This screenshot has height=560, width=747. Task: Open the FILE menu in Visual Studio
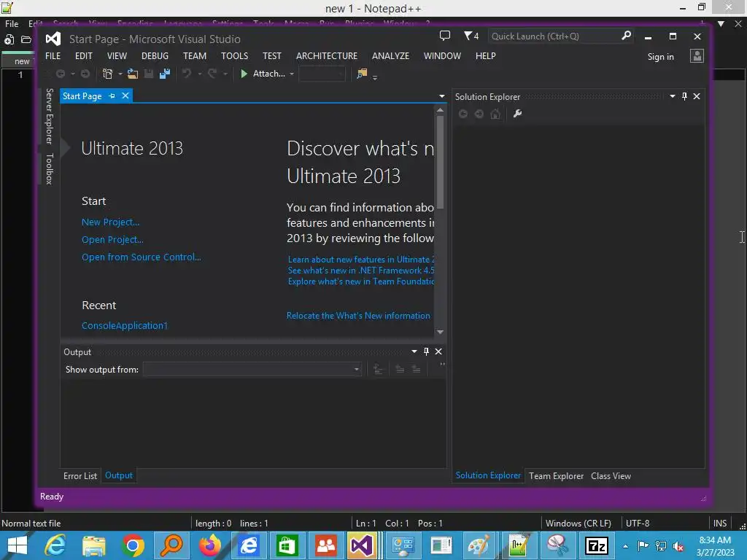pos(53,56)
